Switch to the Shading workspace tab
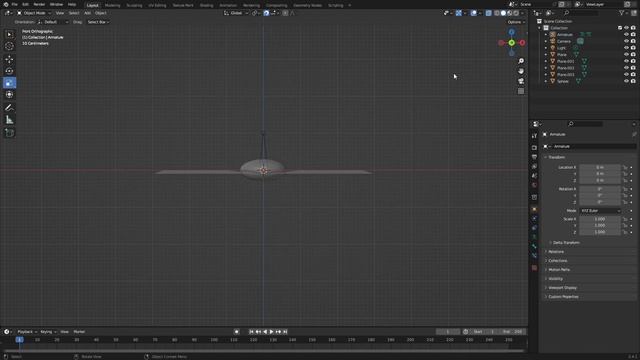Screen dimensions: 640x360 (207, 5)
